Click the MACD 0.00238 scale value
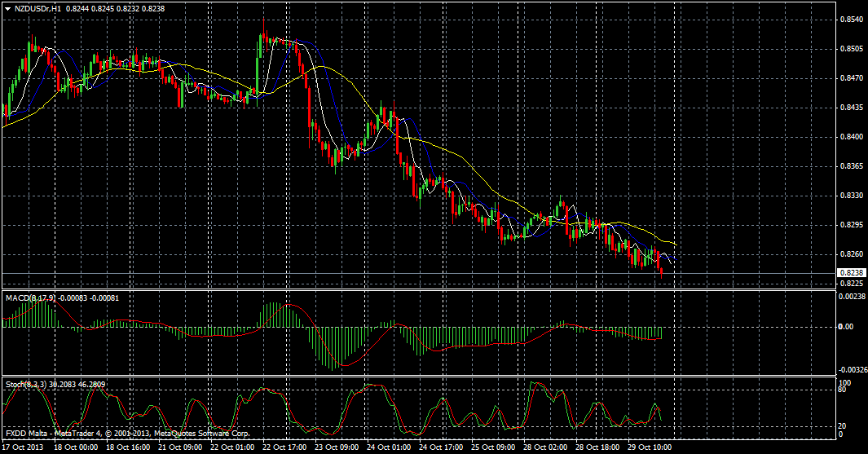Screen dimensions: 868x454 coord(852,298)
